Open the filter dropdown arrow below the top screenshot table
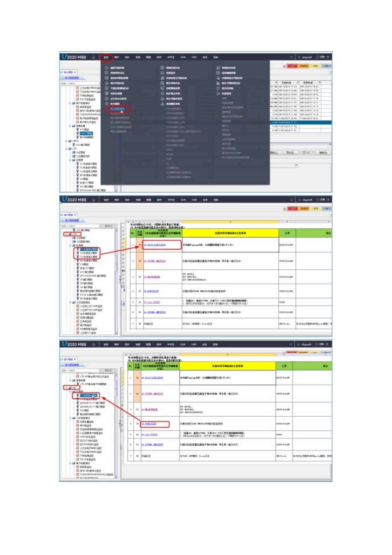This screenshot has height=555, width=392. [x=296, y=166]
